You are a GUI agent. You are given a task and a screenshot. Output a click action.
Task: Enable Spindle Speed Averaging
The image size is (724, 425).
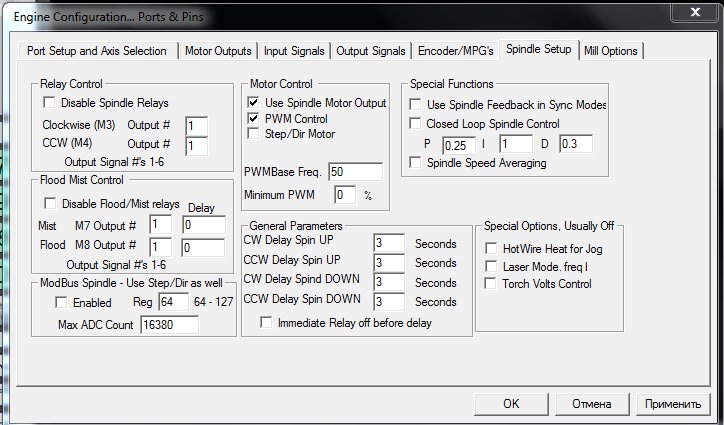[417, 163]
